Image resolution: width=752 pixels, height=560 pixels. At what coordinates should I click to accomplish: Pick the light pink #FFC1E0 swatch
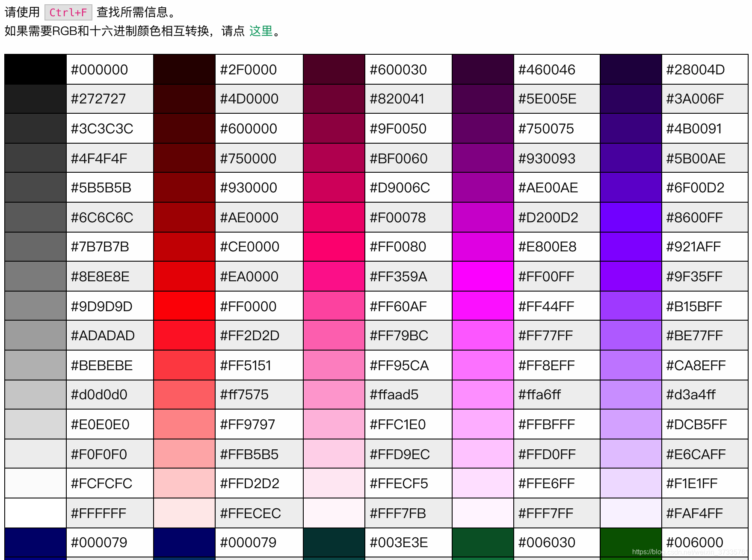click(334, 424)
